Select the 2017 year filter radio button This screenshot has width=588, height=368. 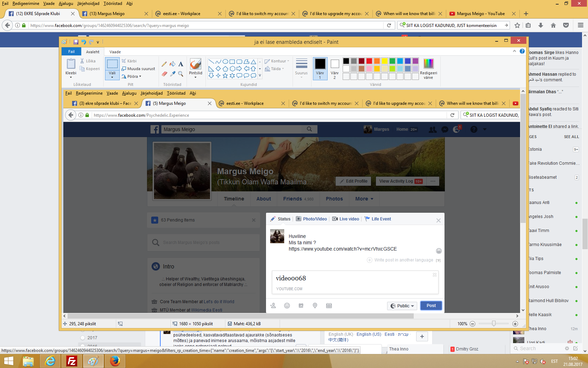[83, 338]
